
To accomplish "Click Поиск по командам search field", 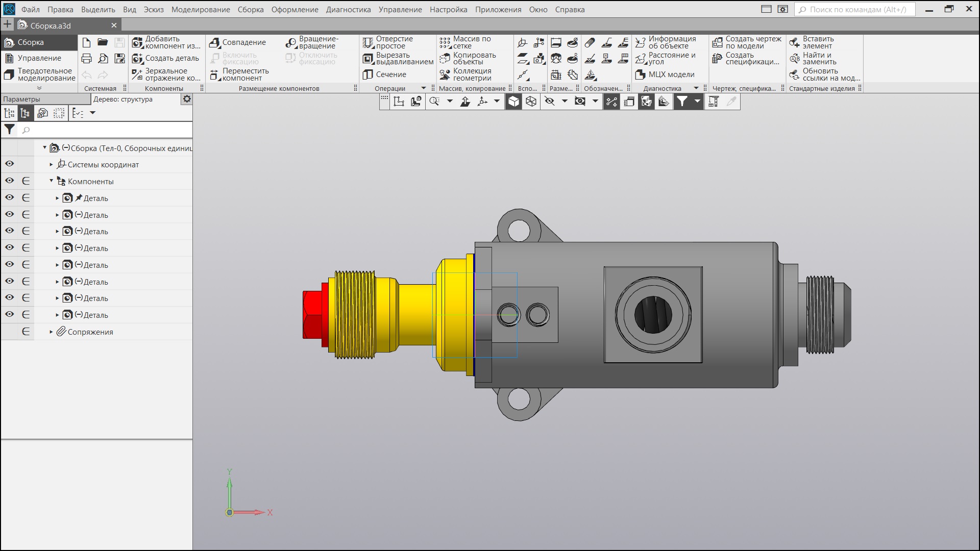I will pyautogui.click(x=855, y=9).
